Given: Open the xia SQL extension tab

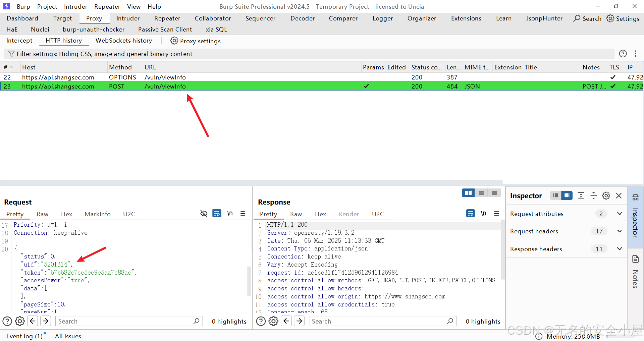Looking at the screenshot, I should 216,30.
